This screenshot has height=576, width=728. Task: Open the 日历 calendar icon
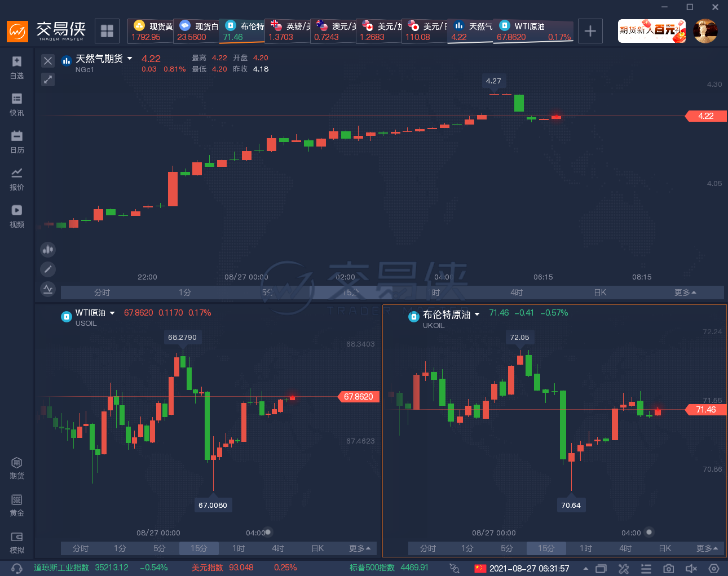tap(17, 141)
